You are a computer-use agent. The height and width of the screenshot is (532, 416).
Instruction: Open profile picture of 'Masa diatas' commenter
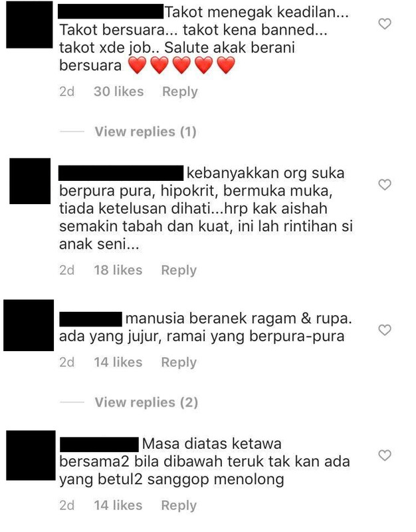point(31,456)
